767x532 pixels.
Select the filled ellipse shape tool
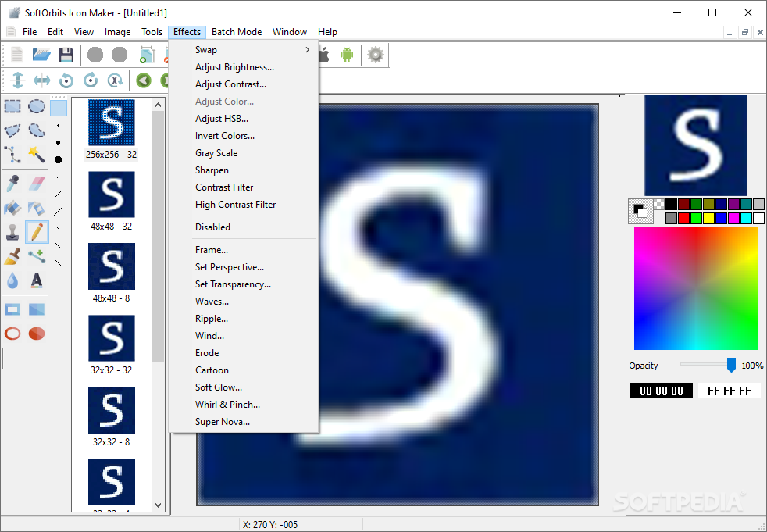(x=37, y=334)
